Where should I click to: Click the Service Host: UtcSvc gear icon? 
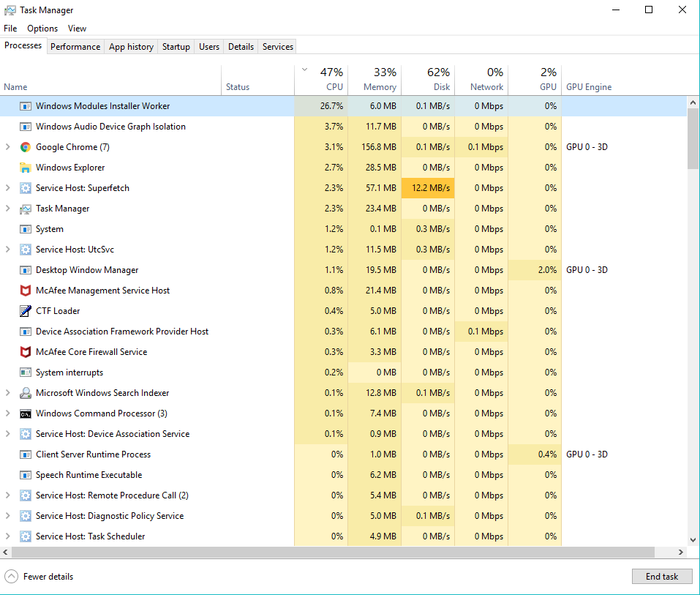(26, 250)
